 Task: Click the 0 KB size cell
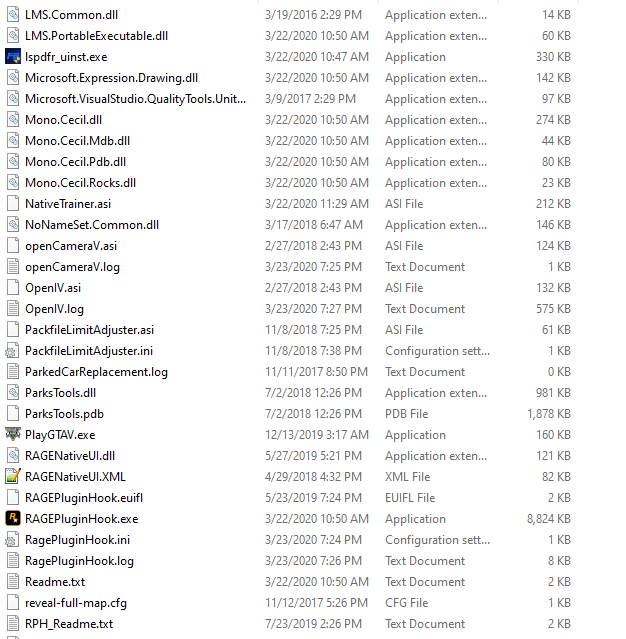coord(559,372)
